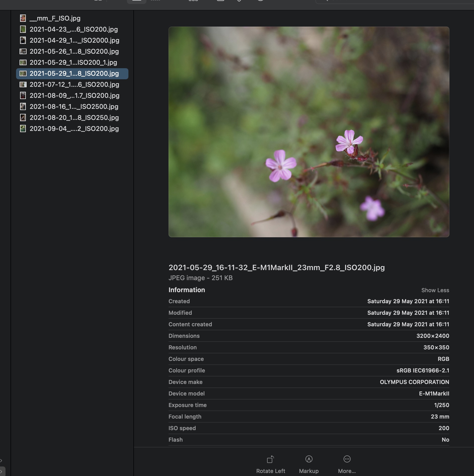The width and height of the screenshot is (474, 476).
Task: Click the OLYMPUS CORPORATION device make value
Action: (414, 382)
